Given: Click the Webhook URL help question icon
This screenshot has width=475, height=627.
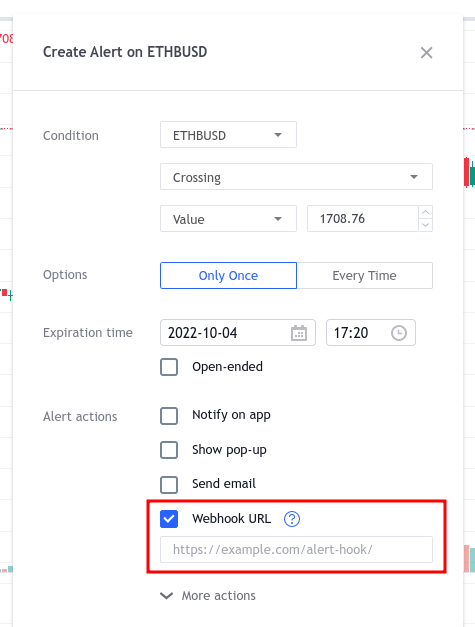Looking at the screenshot, I should coord(292,519).
